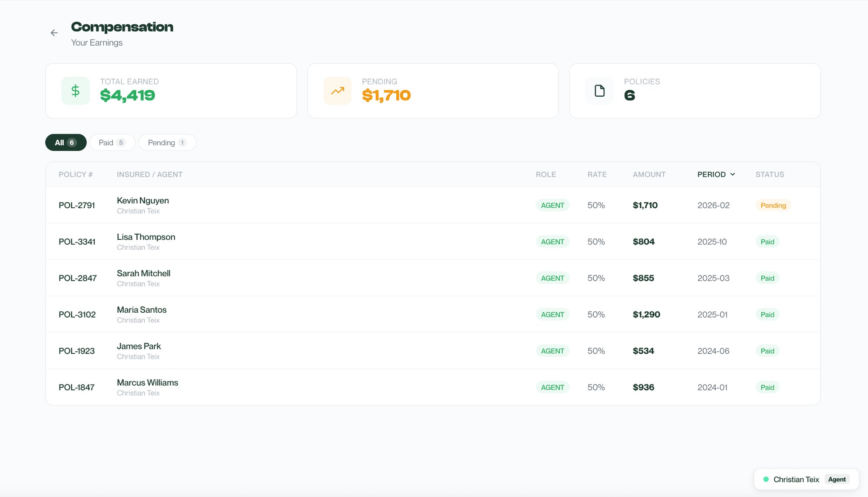Click insured name Marcus Williams
This screenshot has height=497, width=868.
point(148,383)
